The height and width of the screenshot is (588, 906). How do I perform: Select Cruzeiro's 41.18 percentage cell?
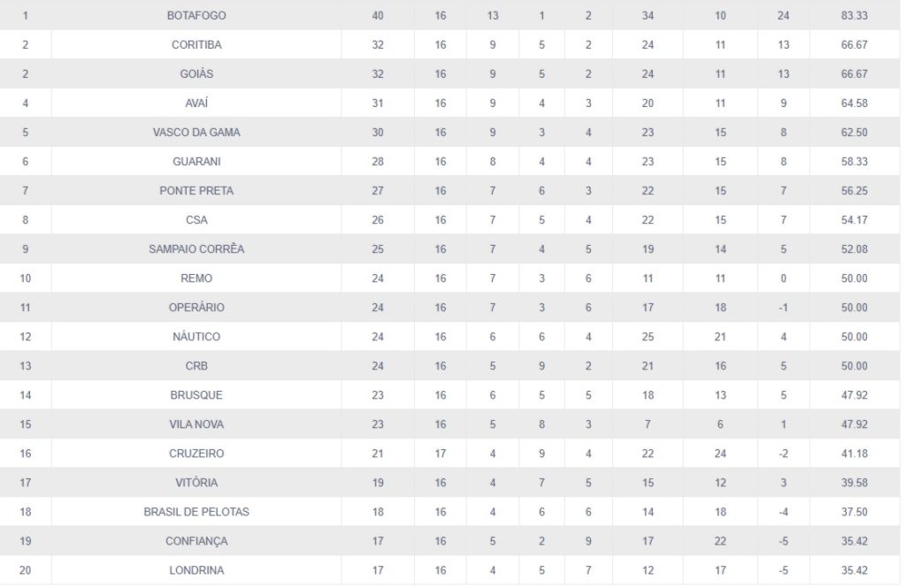[854, 454]
